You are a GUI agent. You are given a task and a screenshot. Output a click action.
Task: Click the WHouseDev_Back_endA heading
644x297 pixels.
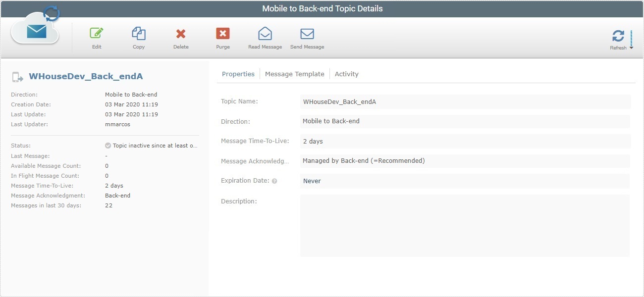[x=85, y=76]
